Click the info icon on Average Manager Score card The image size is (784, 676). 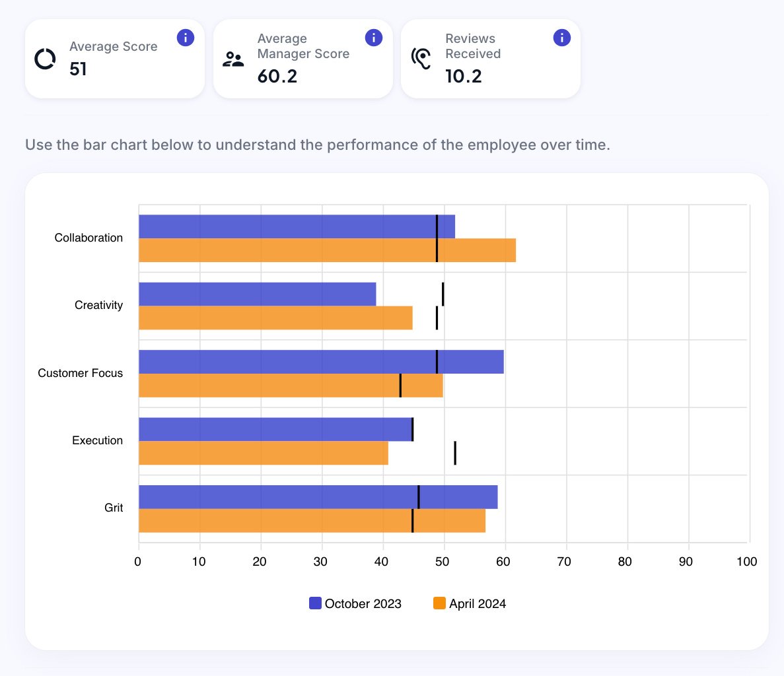coord(373,38)
